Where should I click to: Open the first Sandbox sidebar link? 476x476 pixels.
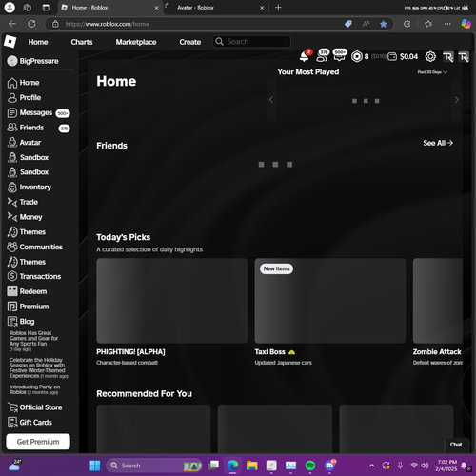pyautogui.click(x=34, y=157)
